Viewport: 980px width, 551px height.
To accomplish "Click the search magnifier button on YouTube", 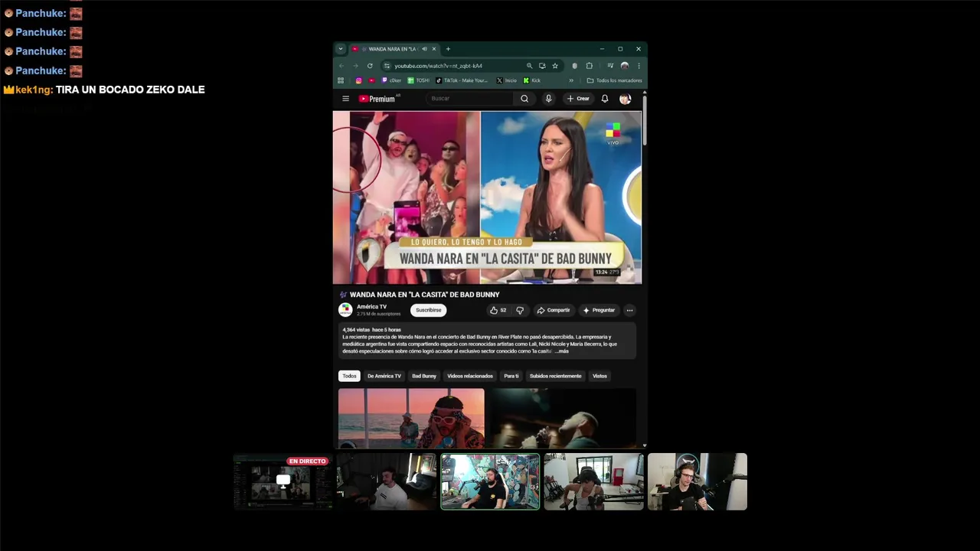I will click(x=524, y=99).
